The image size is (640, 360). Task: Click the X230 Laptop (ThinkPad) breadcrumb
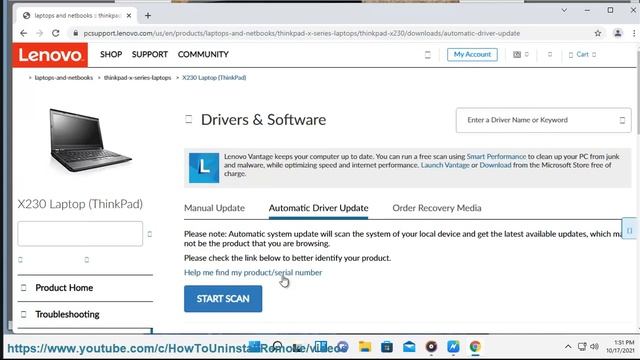[x=214, y=78]
